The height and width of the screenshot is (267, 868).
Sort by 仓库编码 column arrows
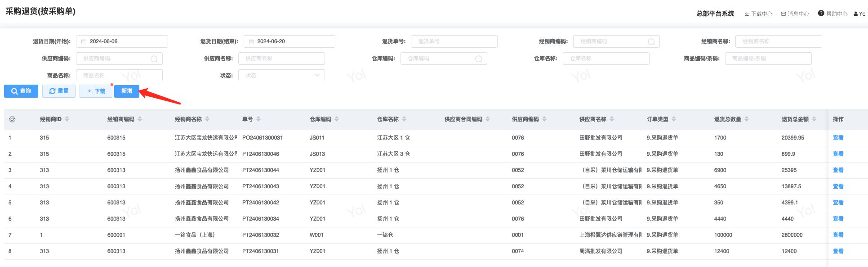click(337, 119)
